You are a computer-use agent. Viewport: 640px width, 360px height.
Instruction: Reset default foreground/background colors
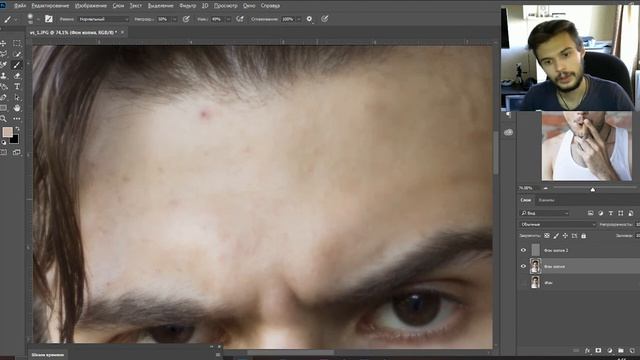4,142
